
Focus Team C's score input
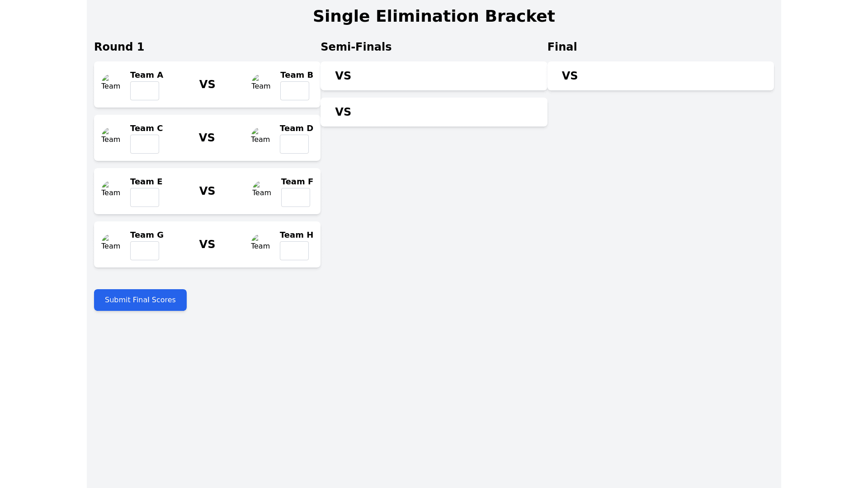pyautogui.click(x=145, y=144)
